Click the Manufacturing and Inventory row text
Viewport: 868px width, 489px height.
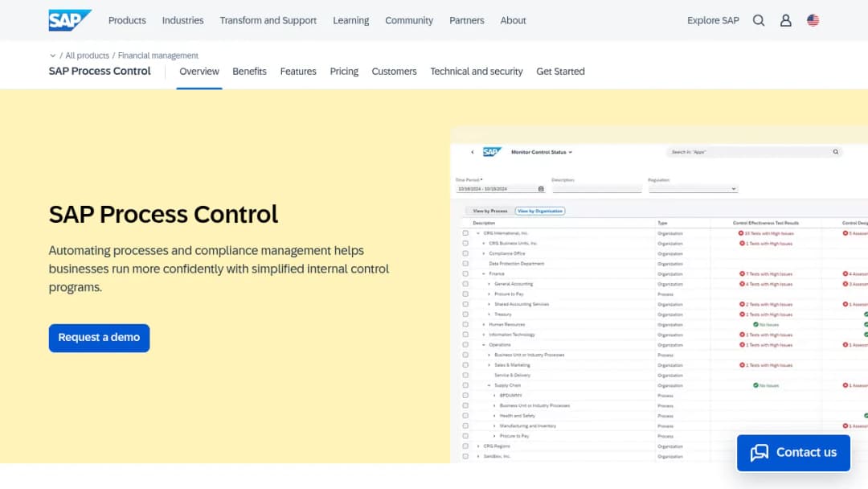coord(527,426)
